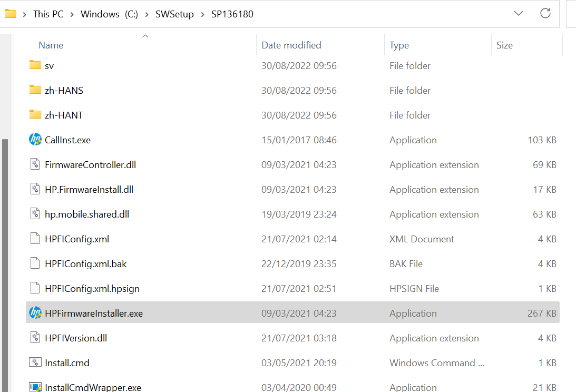Sort files by the Name column header
This screenshot has height=392, width=576.
tap(51, 45)
